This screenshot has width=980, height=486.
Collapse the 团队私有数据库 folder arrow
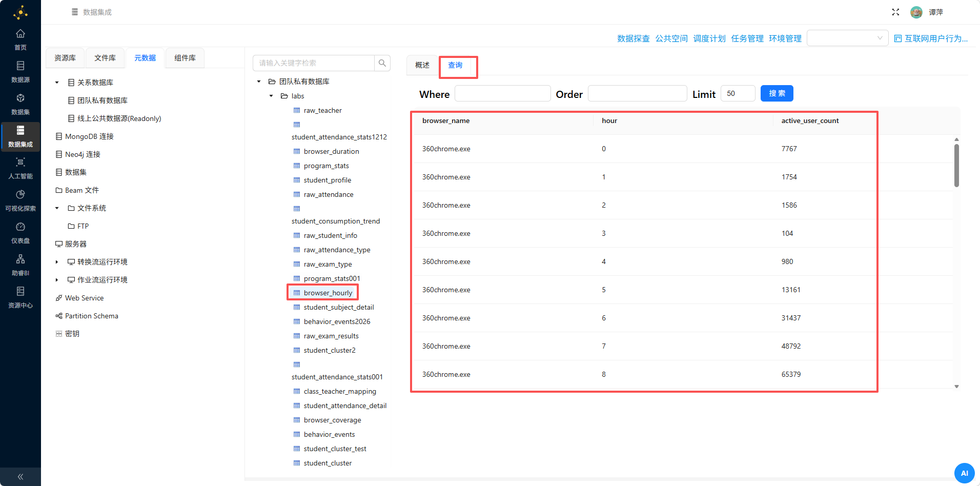coord(259,82)
